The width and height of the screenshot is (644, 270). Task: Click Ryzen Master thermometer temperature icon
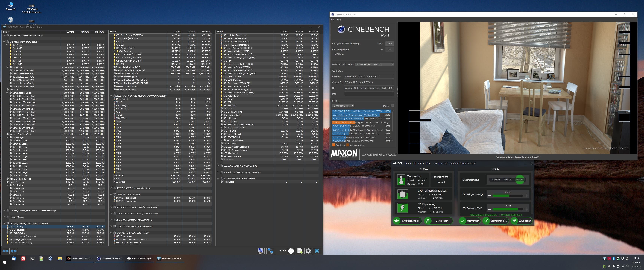point(401,180)
